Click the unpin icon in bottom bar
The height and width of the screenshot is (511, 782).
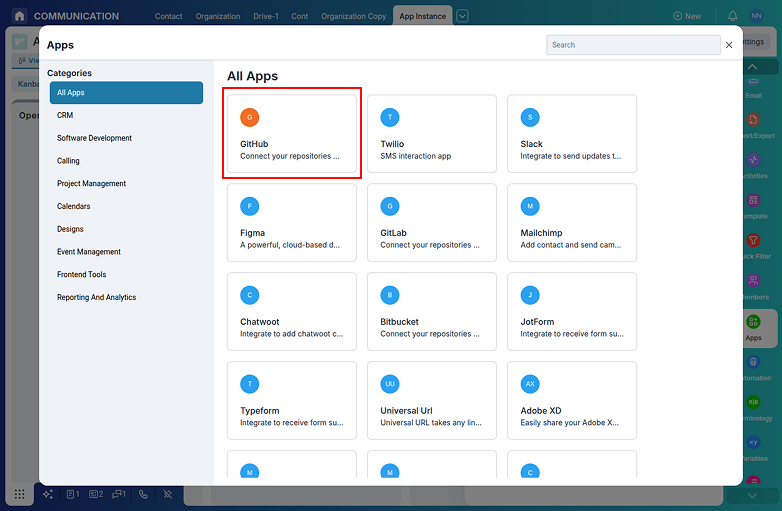point(168,494)
